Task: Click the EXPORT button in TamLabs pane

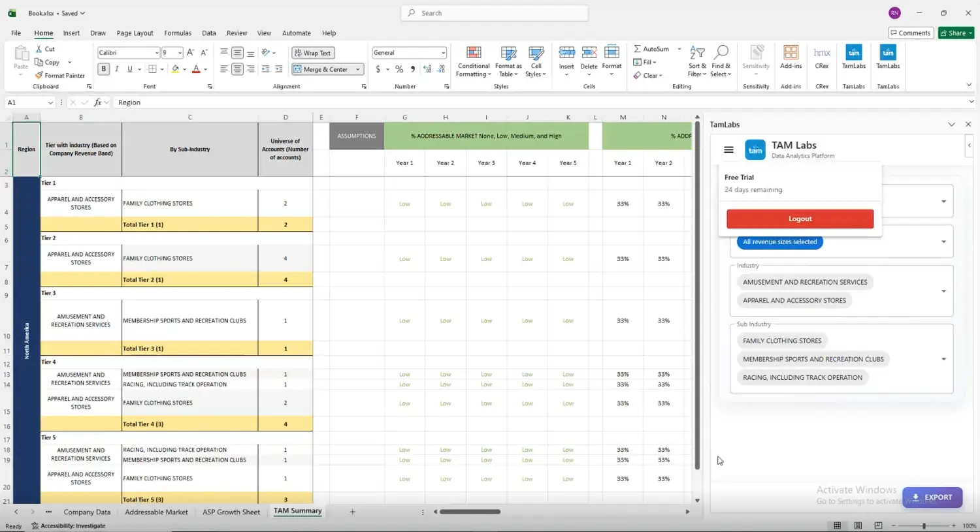Action: pyautogui.click(x=932, y=497)
